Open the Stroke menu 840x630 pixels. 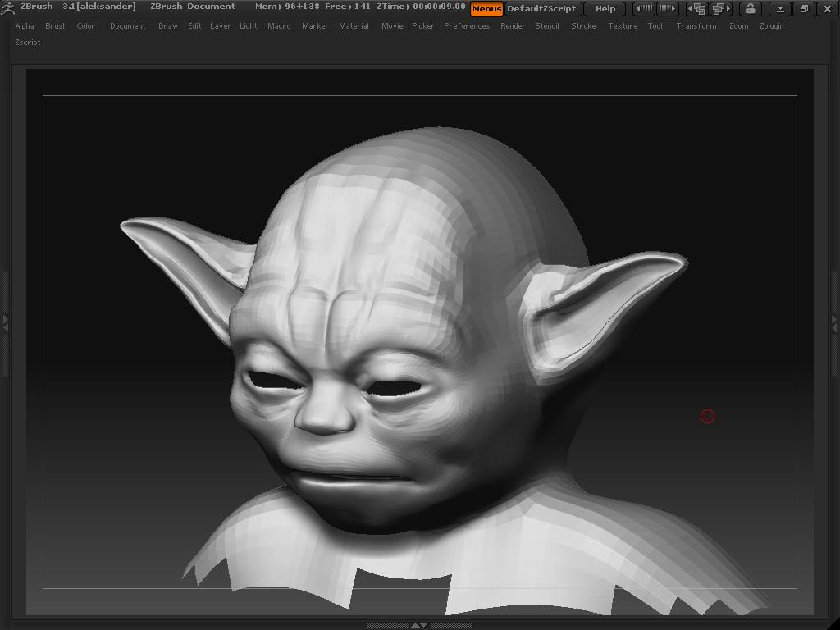[x=583, y=25]
